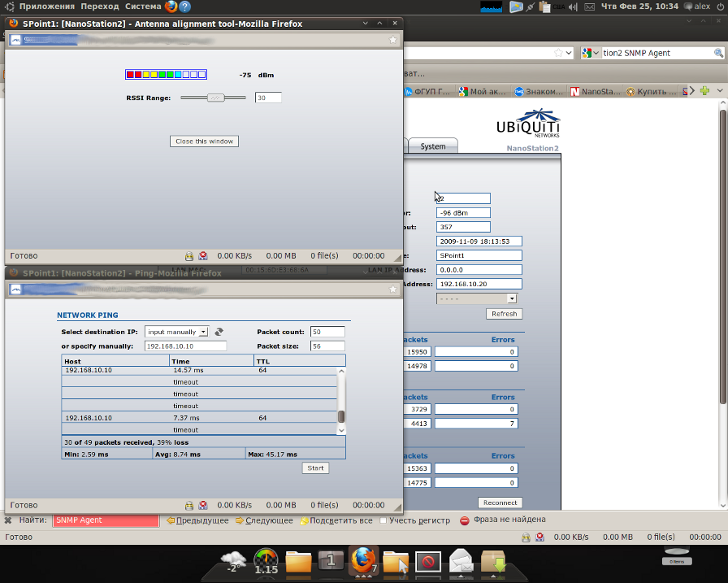Open the Переход menu
The image size is (728, 583).
pyautogui.click(x=99, y=7)
